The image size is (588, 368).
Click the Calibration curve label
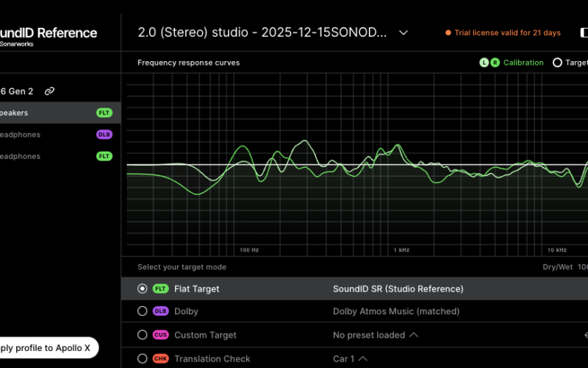tap(523, 63)
